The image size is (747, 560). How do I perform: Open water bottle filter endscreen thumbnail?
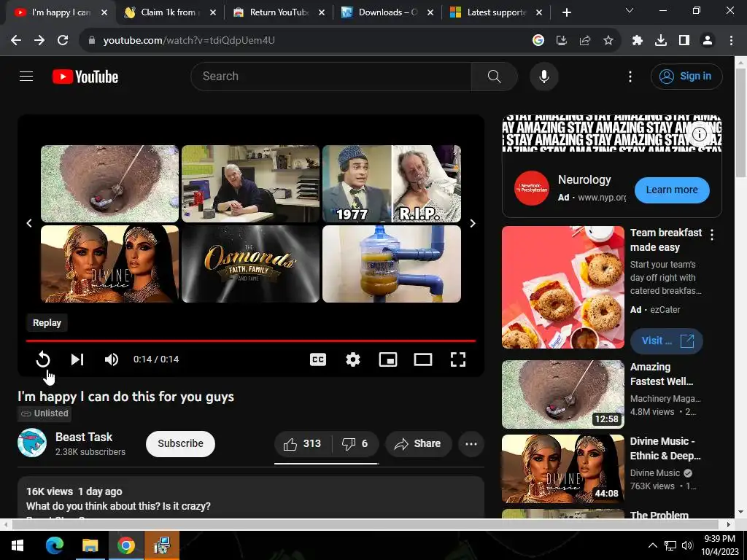(392, 264)
